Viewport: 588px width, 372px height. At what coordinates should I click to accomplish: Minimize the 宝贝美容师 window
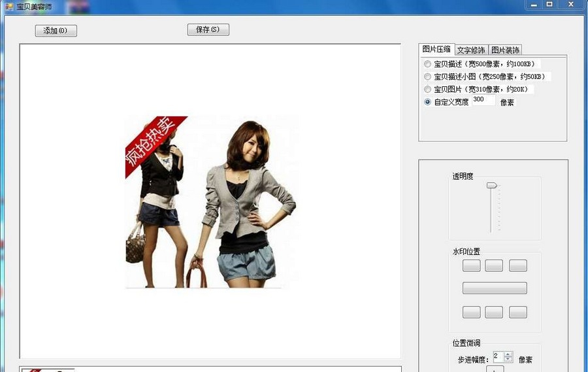pos(534,5)
